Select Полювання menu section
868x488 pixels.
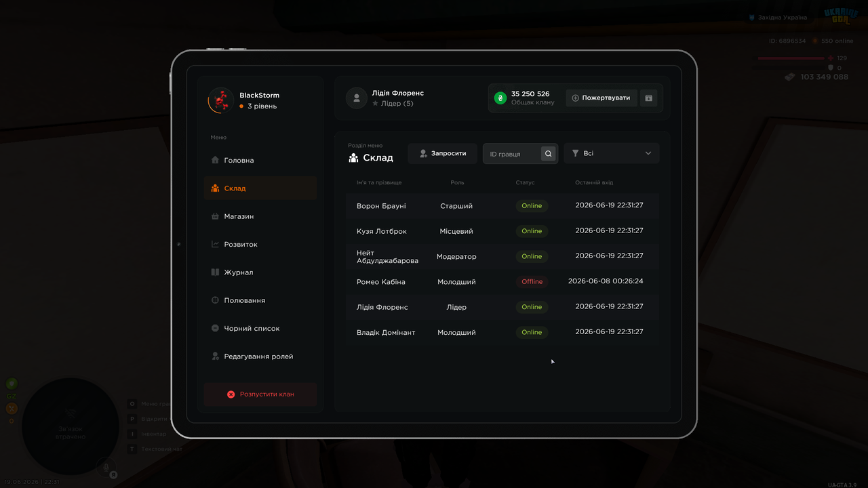coord(260,300)
